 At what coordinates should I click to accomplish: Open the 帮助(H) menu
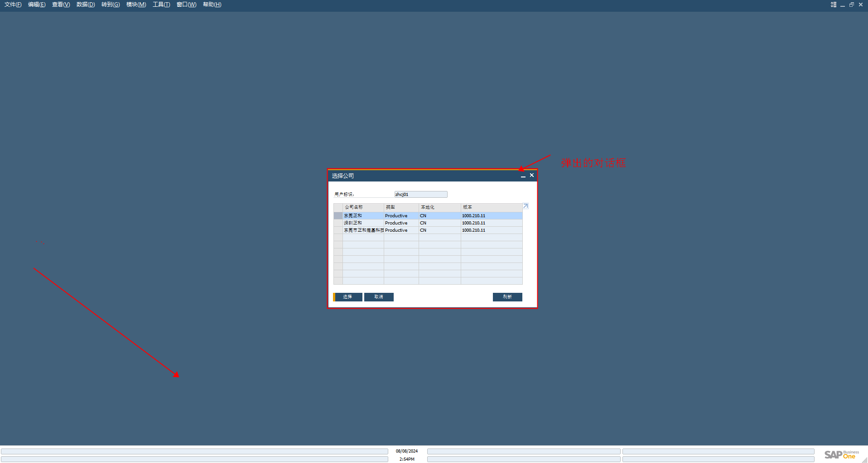(212, 5)
